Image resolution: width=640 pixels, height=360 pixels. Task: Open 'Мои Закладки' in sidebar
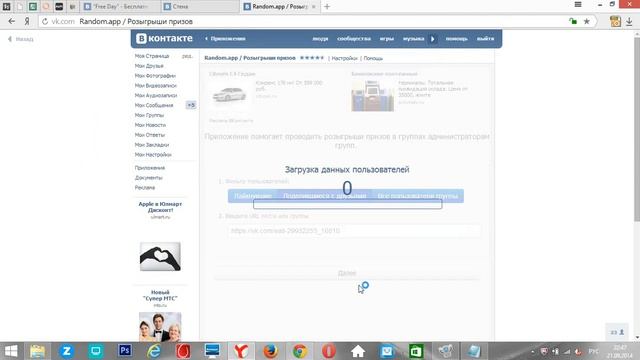click(152, 145)
